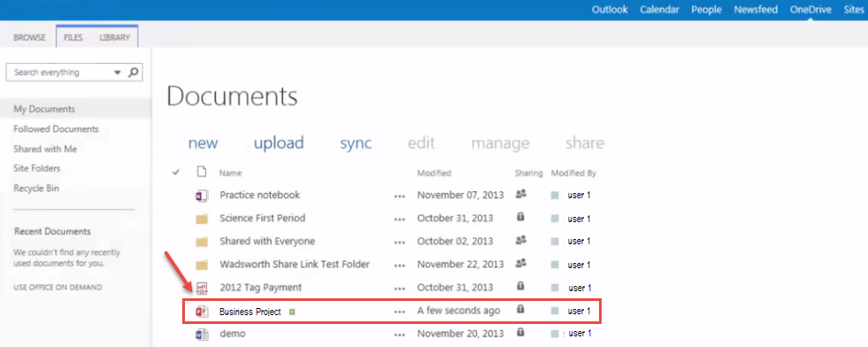Click the Sharing column header
Screen dimensions: 868x347
coord(528,173)
